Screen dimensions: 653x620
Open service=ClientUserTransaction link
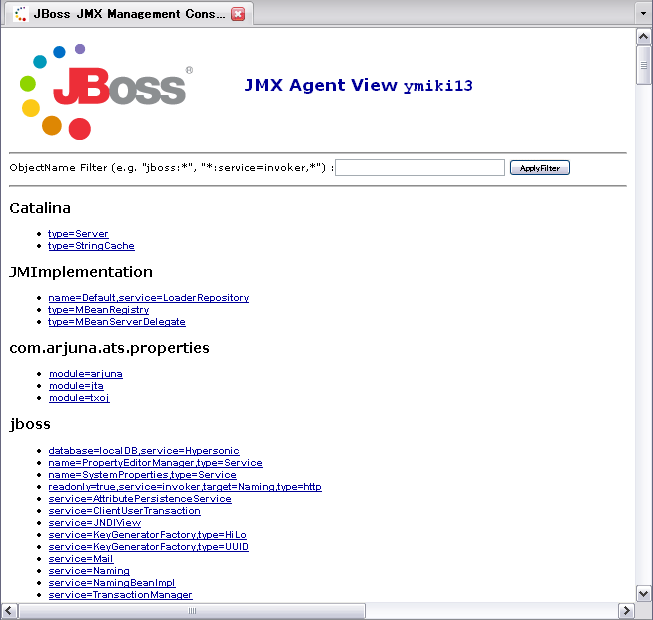[125, 511]
